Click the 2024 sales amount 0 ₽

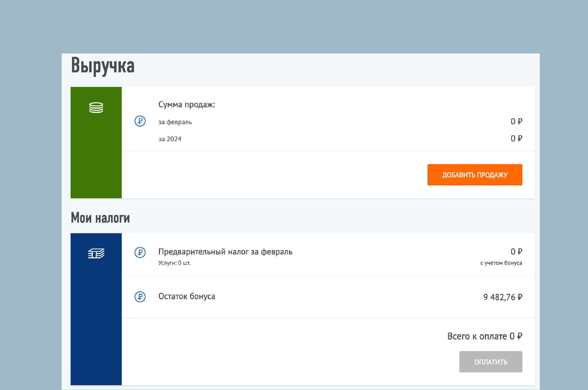coord(516,138)
